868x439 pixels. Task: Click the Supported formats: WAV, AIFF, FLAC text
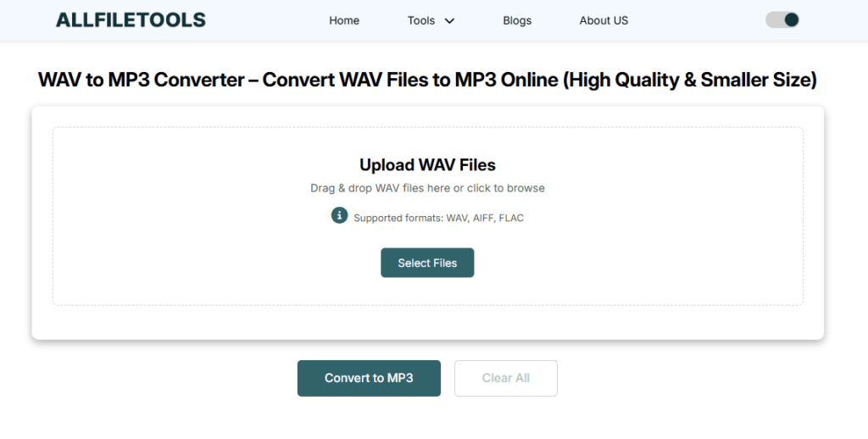[x=438, y=218]
